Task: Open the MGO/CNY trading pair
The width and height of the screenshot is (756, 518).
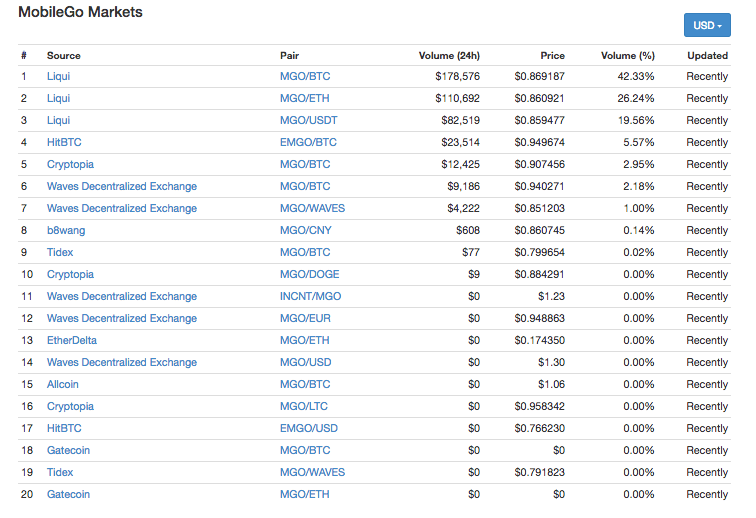Action: tap(305, 230)
